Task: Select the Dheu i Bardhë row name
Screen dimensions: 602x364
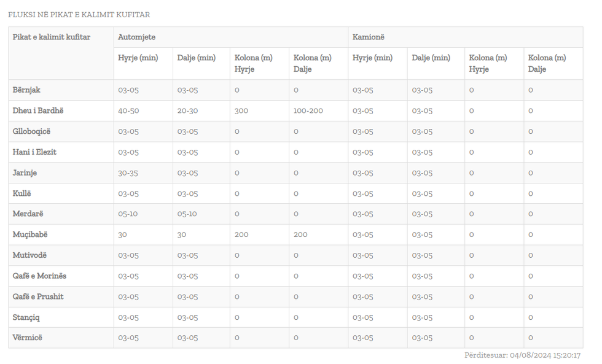Action: point(38,111)
